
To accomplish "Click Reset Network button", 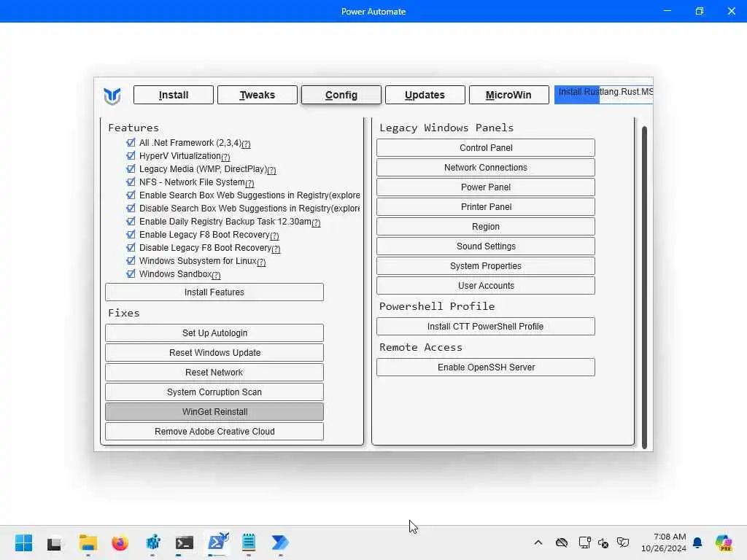I will point(214,373).
